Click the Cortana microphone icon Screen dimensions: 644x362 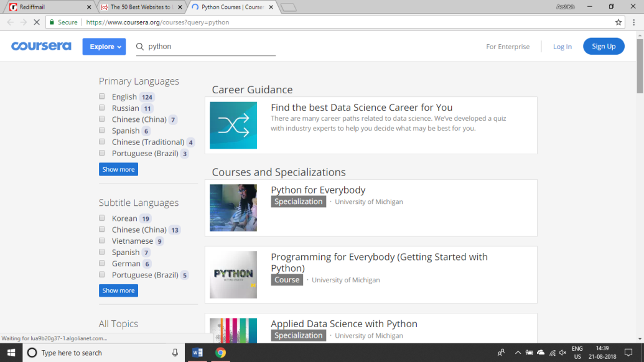click(x=175, y=353)
